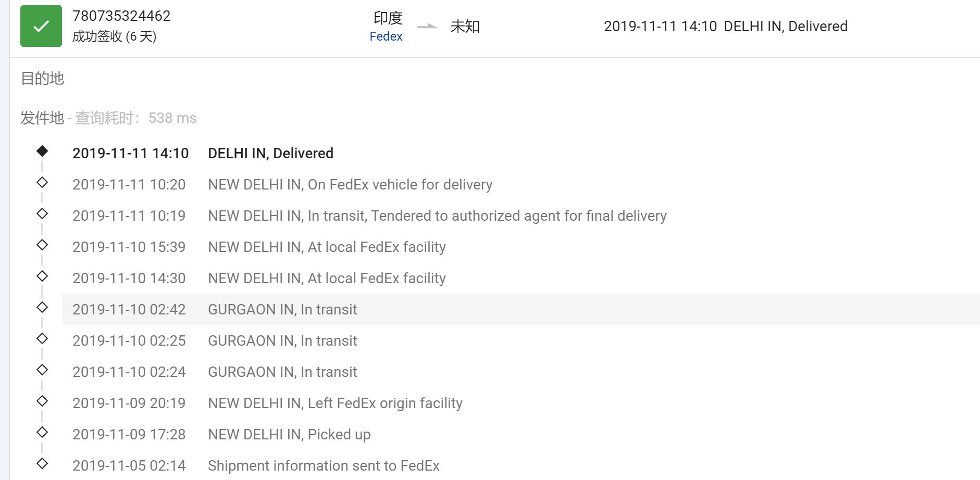Click the 目的地 section heading
The height and width of the screenshot is (480, 980).
point(42,79)
